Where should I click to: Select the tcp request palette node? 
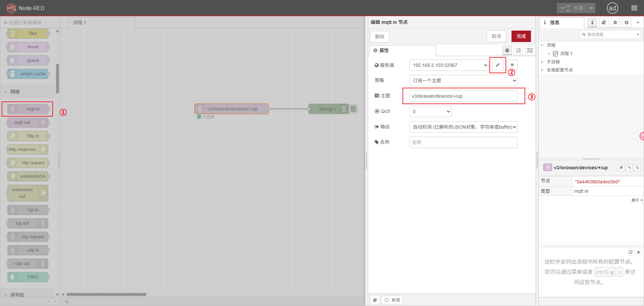click(x=28, y=237)
